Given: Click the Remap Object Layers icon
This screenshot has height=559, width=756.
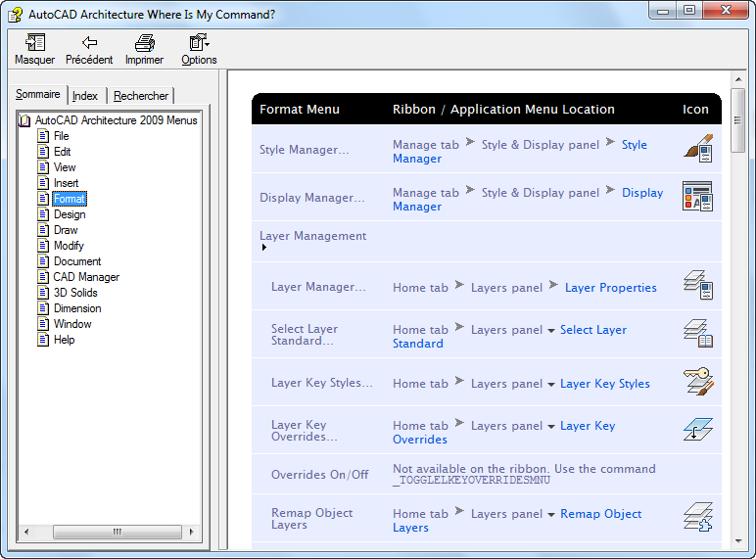Looking at the screenshot, I should point(698,517).
